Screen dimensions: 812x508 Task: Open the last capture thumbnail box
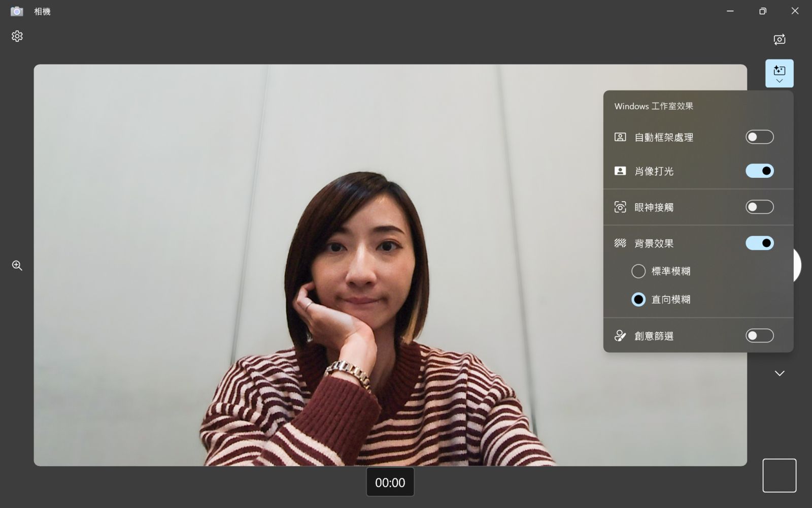[780, 475]
